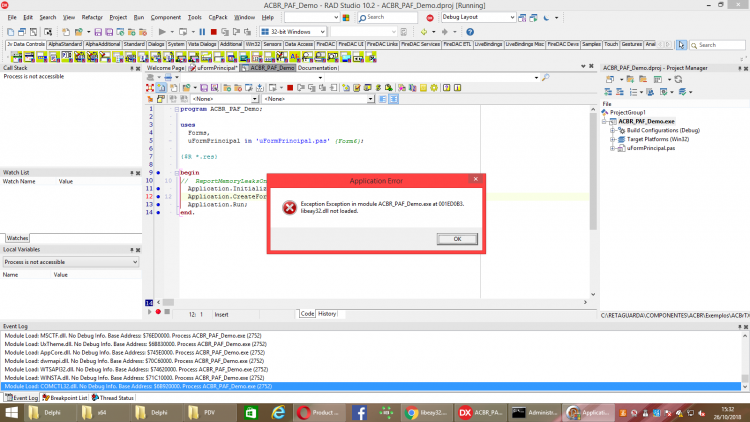The image size is (750, 422).
Task: Select the highlighted COMCTL32.dll log entry
Action: click(371, 386)
